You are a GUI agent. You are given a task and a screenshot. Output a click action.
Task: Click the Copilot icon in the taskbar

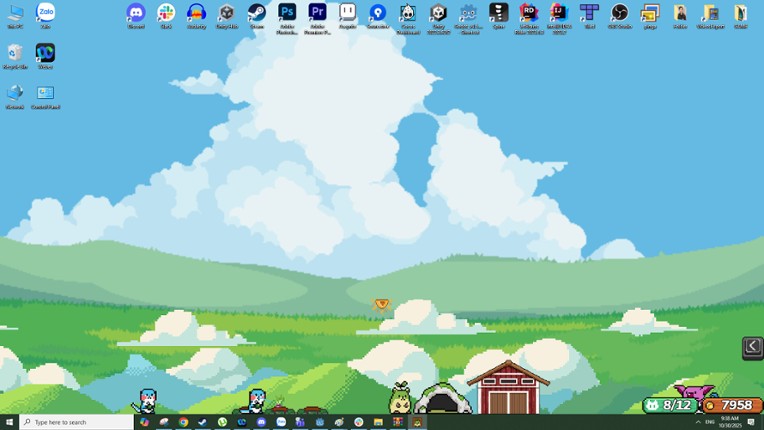tap(144, 422)
